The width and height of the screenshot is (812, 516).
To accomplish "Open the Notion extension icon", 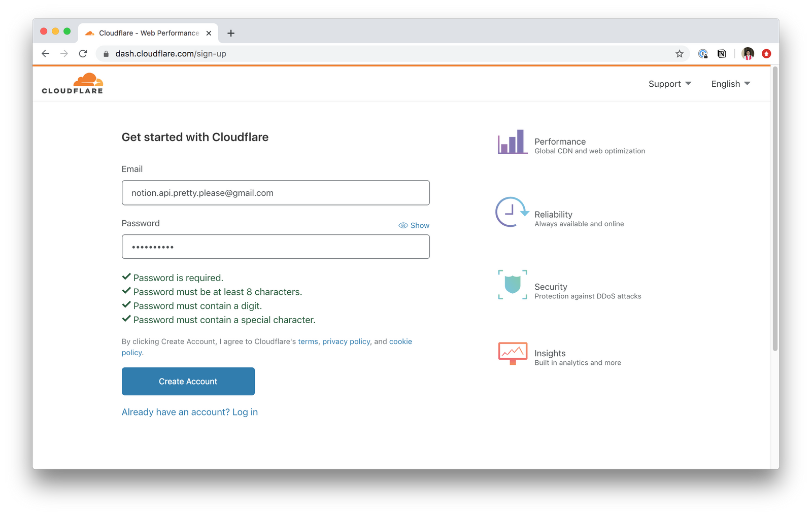I will [x=722, y=54].
